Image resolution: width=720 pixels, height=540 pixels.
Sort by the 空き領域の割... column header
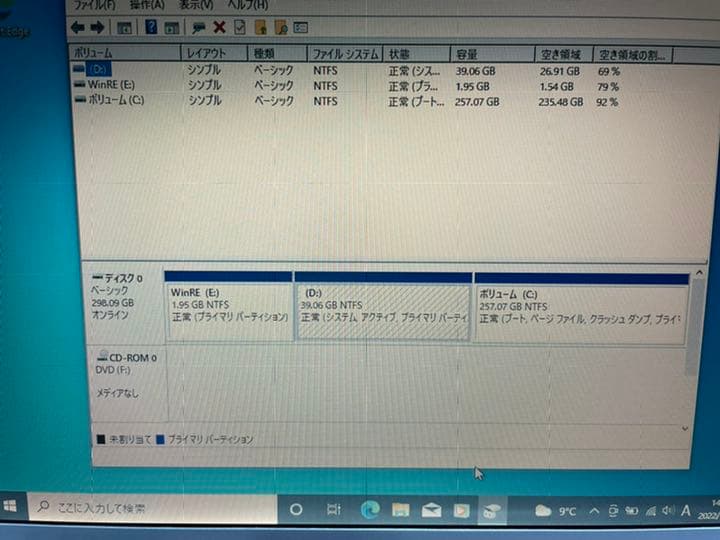[x=633, y=56]
